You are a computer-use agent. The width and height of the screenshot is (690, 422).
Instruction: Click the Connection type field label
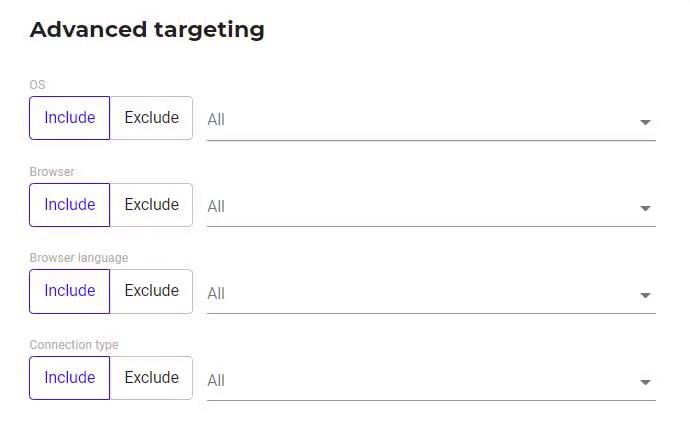[x=74, y=345]
